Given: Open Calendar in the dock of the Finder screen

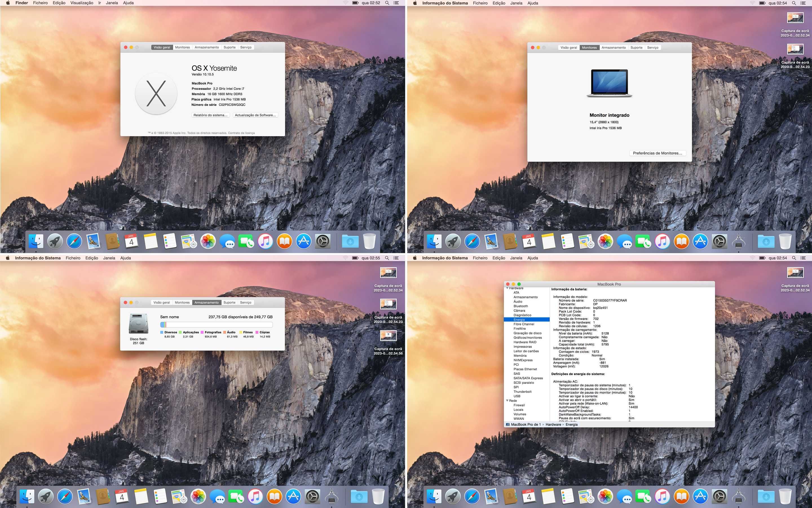Looking at the screenshot, I should tap(132, 241).
